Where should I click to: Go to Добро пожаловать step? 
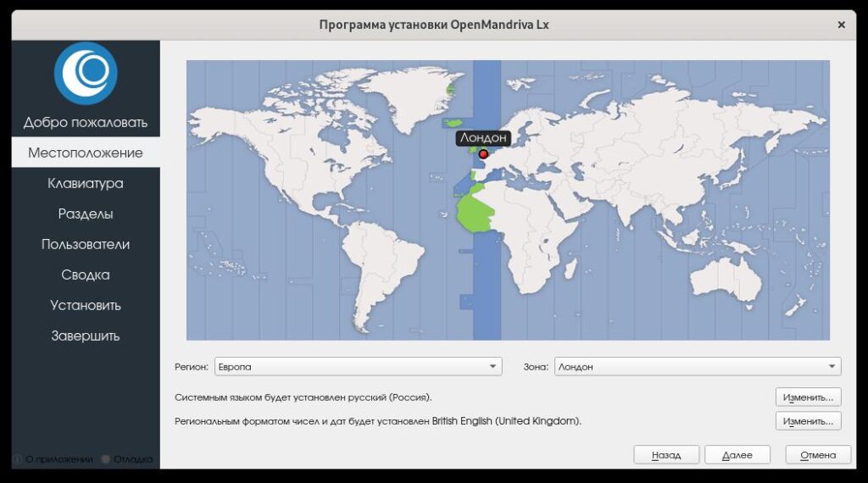[86, 122]
